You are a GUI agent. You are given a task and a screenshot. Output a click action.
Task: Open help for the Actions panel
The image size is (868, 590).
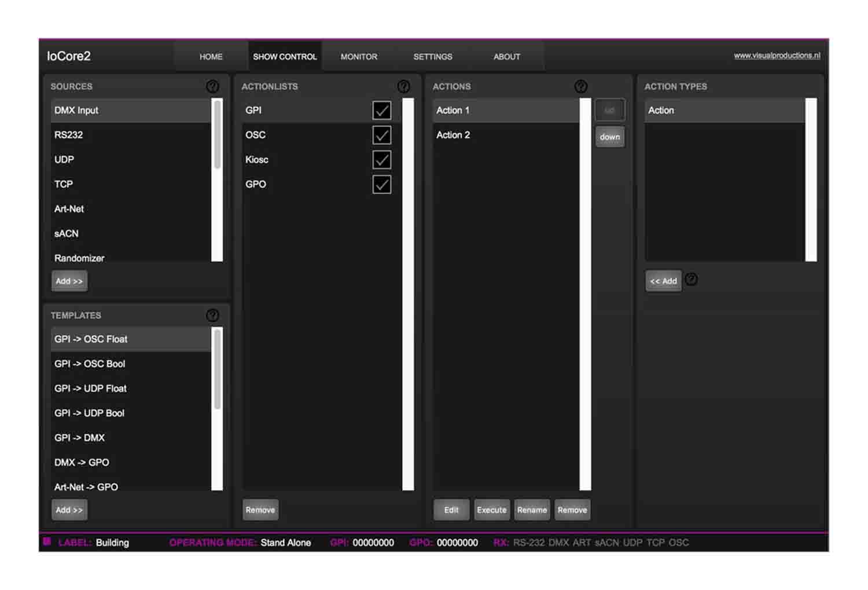[580, 86]
